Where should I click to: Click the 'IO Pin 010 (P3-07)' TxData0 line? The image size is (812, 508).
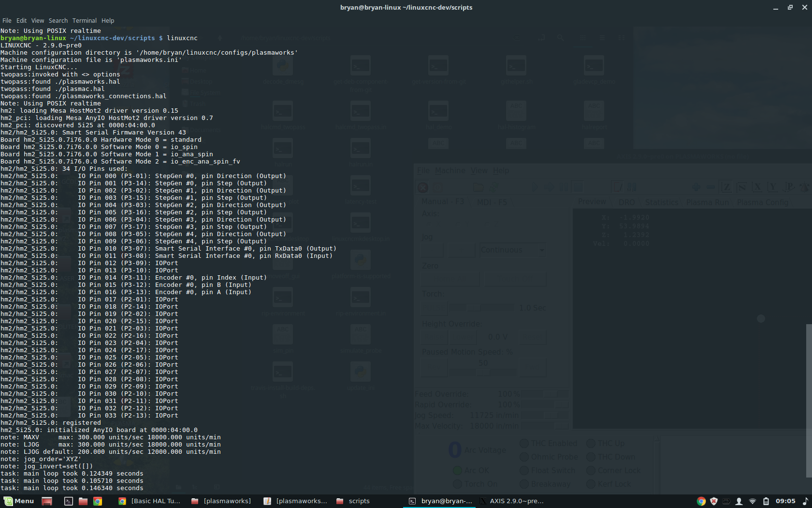tap(169, 248)
